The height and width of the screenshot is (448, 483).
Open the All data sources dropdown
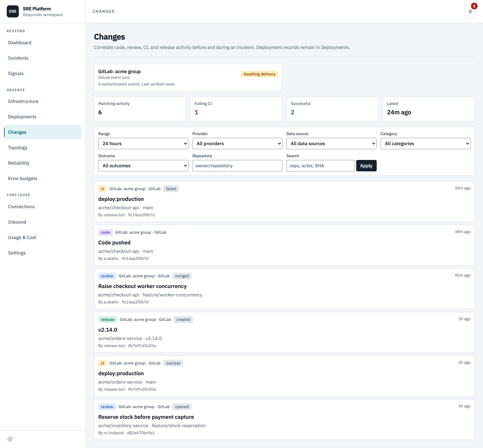pos(331,144)
